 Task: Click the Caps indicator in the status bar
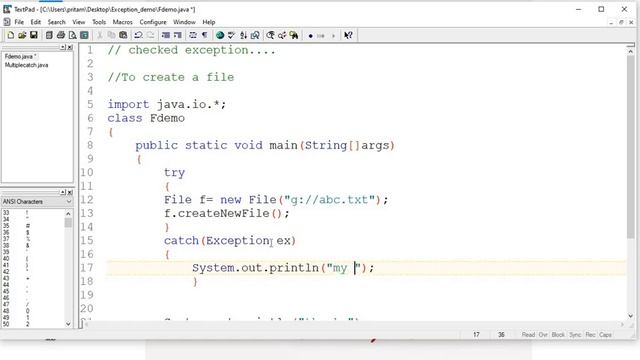pyautogui.click(x=605, y=335)
